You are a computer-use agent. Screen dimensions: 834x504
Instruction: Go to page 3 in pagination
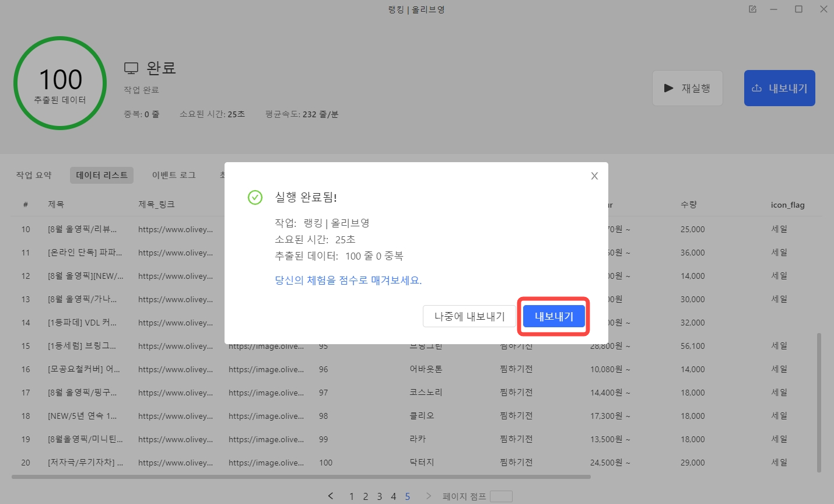coord(380,496)
